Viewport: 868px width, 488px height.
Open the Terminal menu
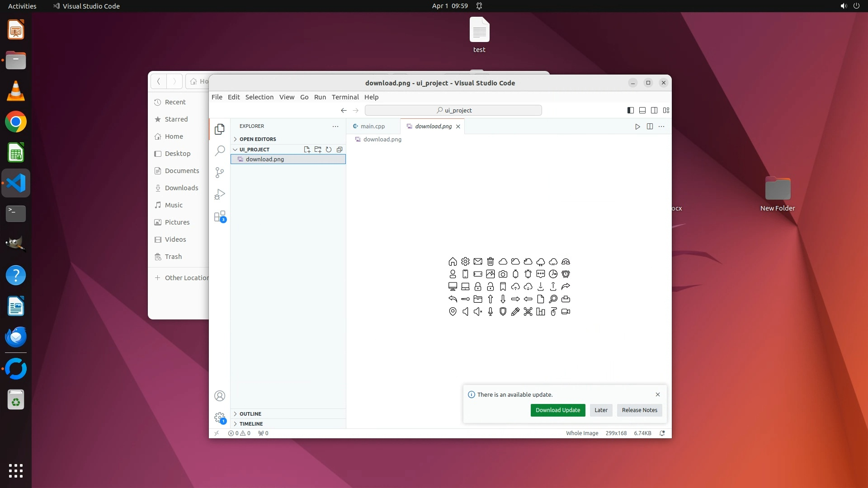click(345, 97)
